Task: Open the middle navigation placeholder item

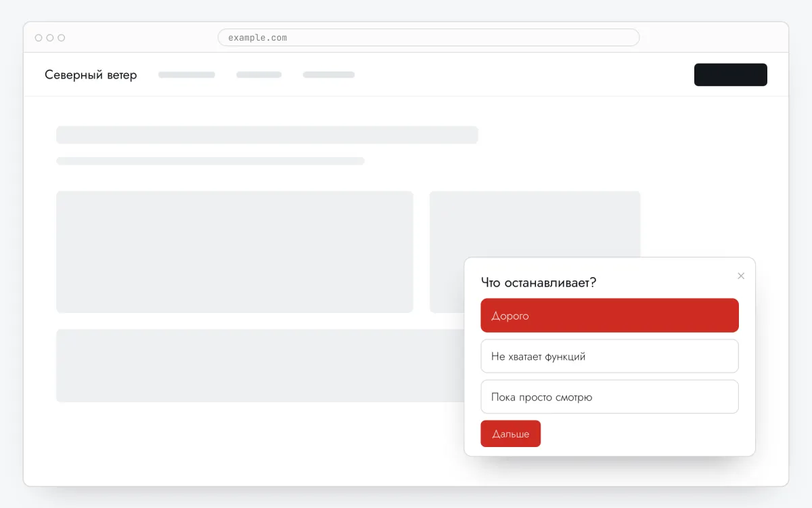Action: (259, 75)
